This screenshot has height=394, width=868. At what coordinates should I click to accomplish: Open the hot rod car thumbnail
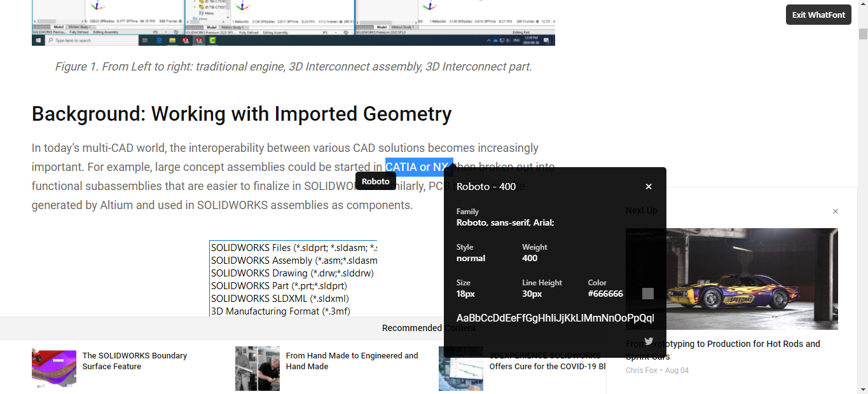point(732,279)
